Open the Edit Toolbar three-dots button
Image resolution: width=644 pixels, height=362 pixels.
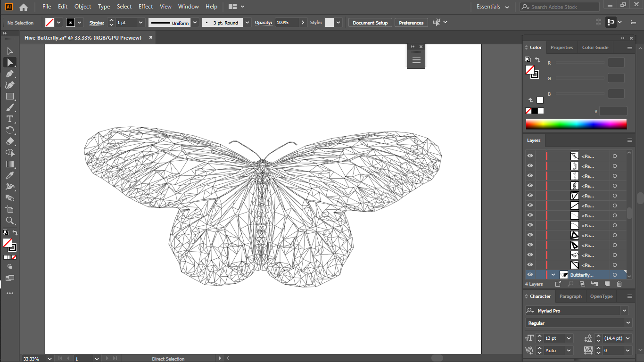[x=10, y=293]
